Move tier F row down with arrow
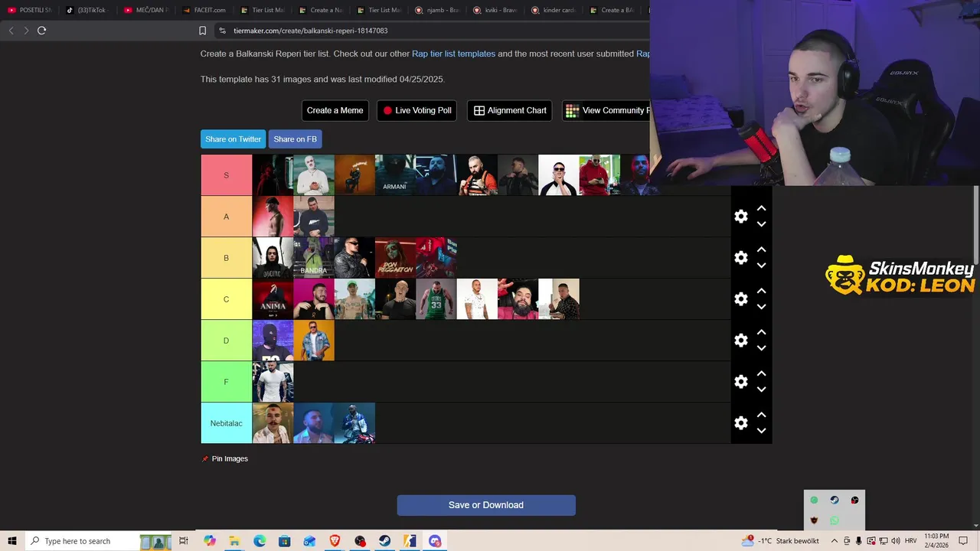 pos(761,390)
